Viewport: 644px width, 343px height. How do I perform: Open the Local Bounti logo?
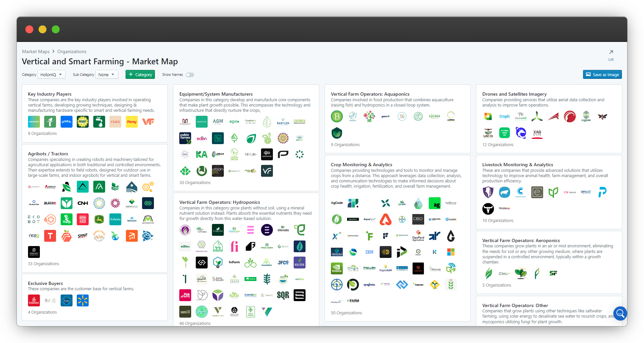[218, 279]
